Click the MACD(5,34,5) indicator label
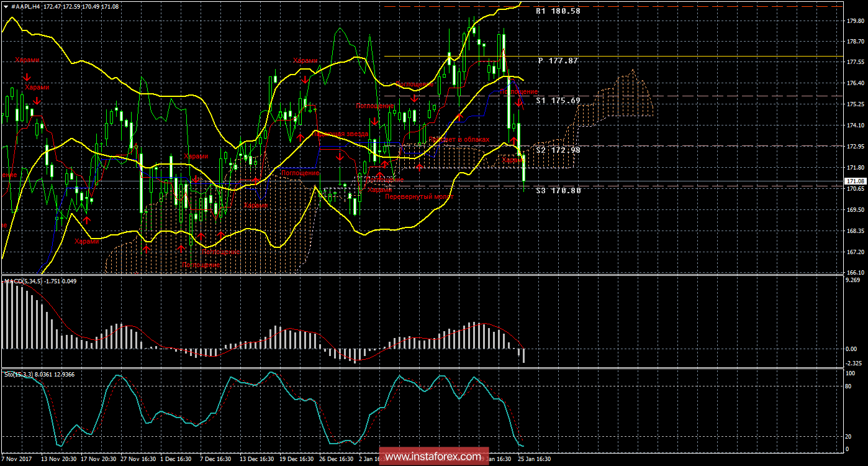 pos(24,281)
